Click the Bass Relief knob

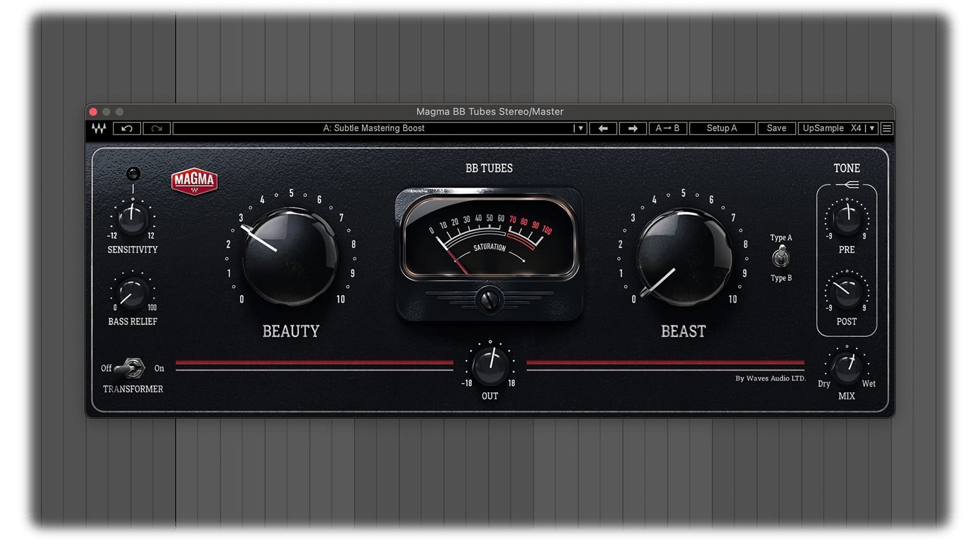tap(132, 292)
